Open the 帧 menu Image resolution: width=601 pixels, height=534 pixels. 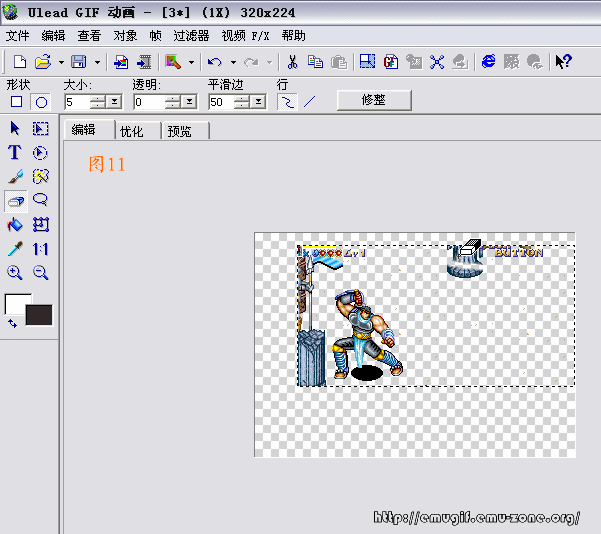tap(155, 36)
